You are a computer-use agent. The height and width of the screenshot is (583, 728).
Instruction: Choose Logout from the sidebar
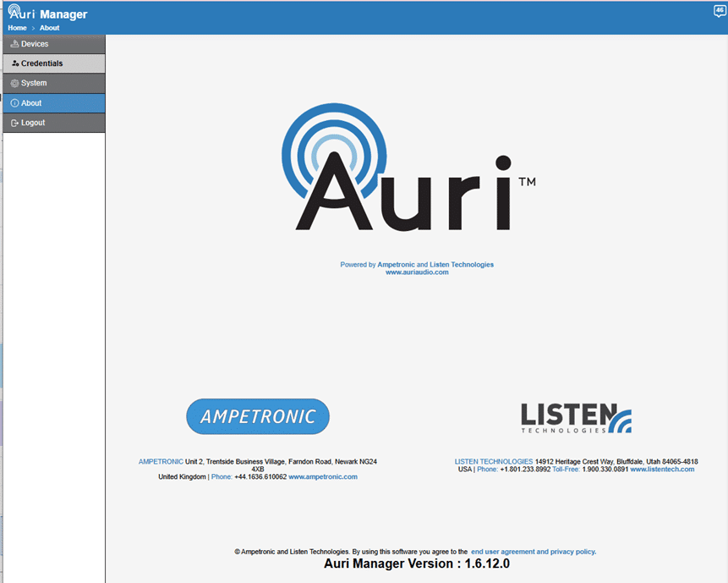pos(54,123)
